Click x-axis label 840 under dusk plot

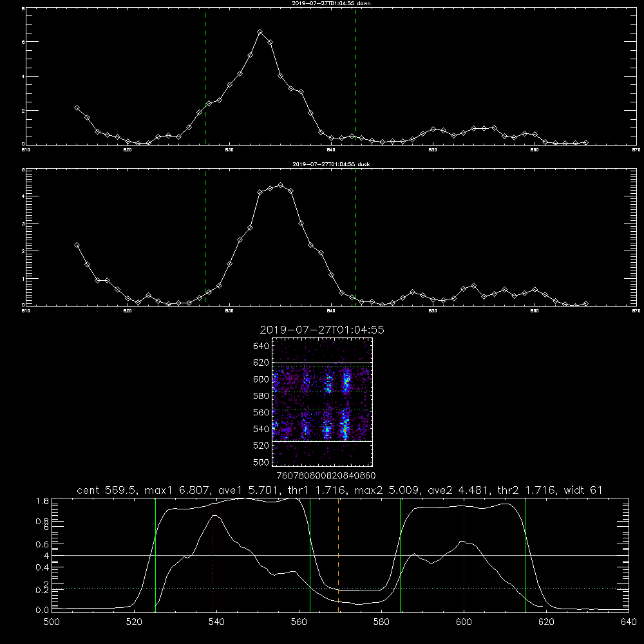331,311
